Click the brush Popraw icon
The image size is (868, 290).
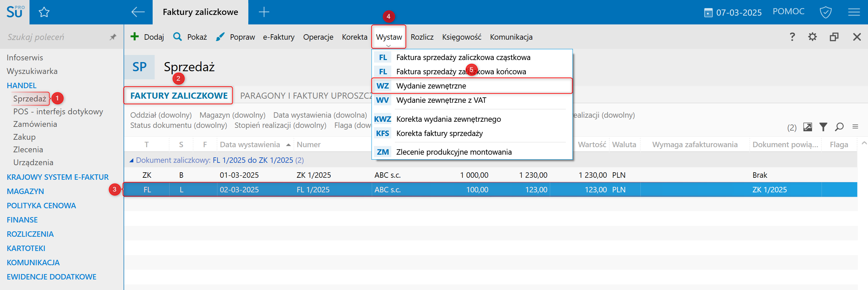[220, 37]
